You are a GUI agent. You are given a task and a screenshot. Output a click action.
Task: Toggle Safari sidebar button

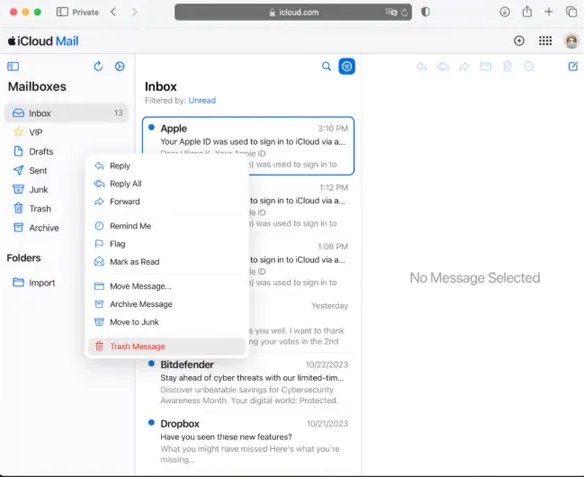[x=62, y=12]
